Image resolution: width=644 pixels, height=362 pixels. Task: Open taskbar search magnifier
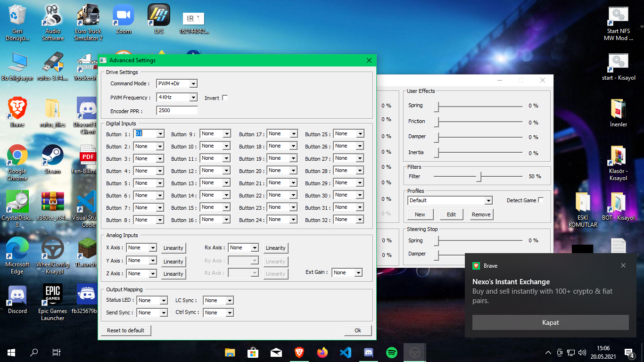34,352
